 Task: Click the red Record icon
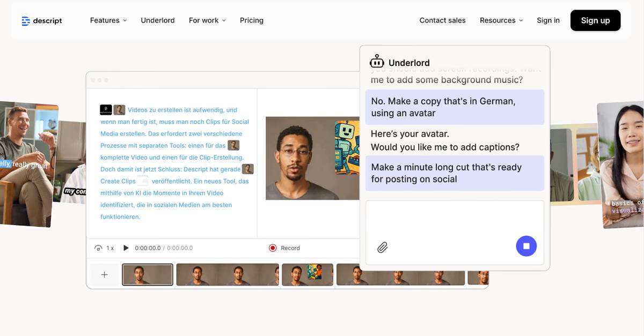point(273,248)
